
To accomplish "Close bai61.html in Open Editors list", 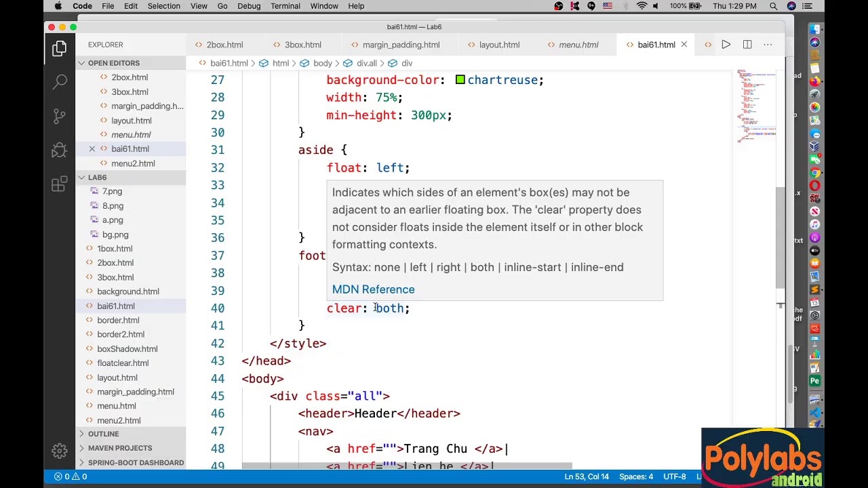I will (92, 149).
